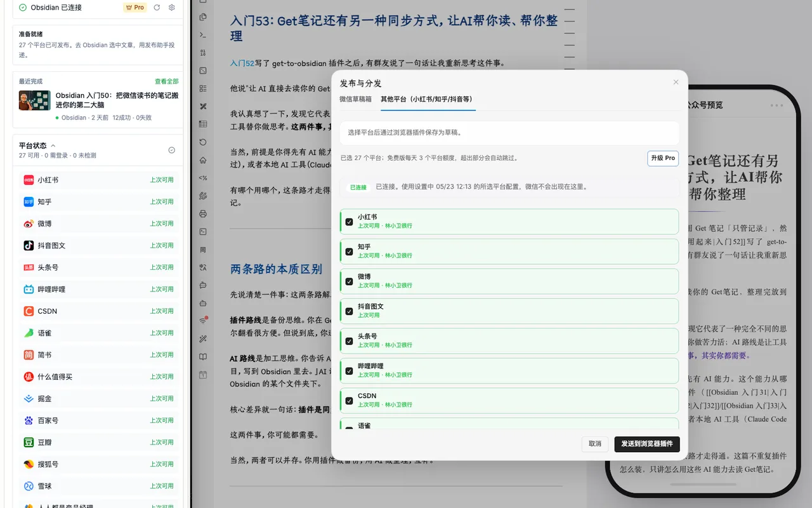
Task: Click the 掘金 icon in the platform list
Action: 29,399
